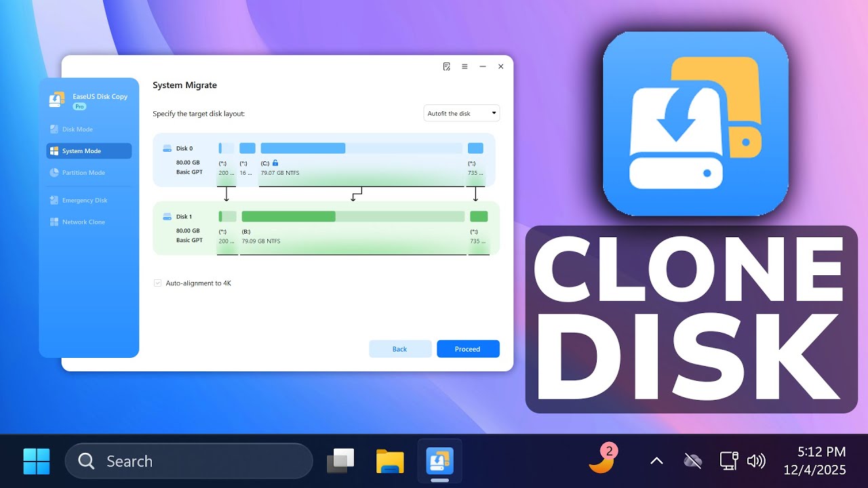The image size is (868, 488).
Task: Minimize the EaseUS Disk Copy window
Action: 483,66
